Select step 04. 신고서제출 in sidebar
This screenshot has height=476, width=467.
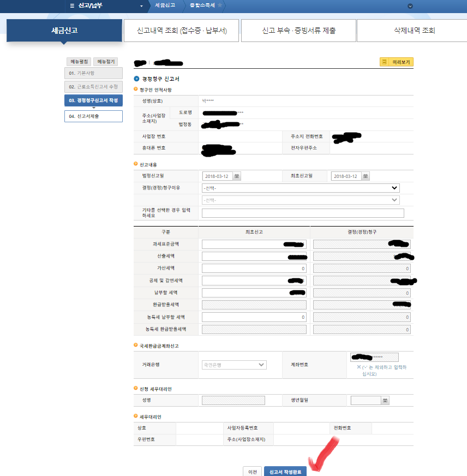[x=93, y=116]
